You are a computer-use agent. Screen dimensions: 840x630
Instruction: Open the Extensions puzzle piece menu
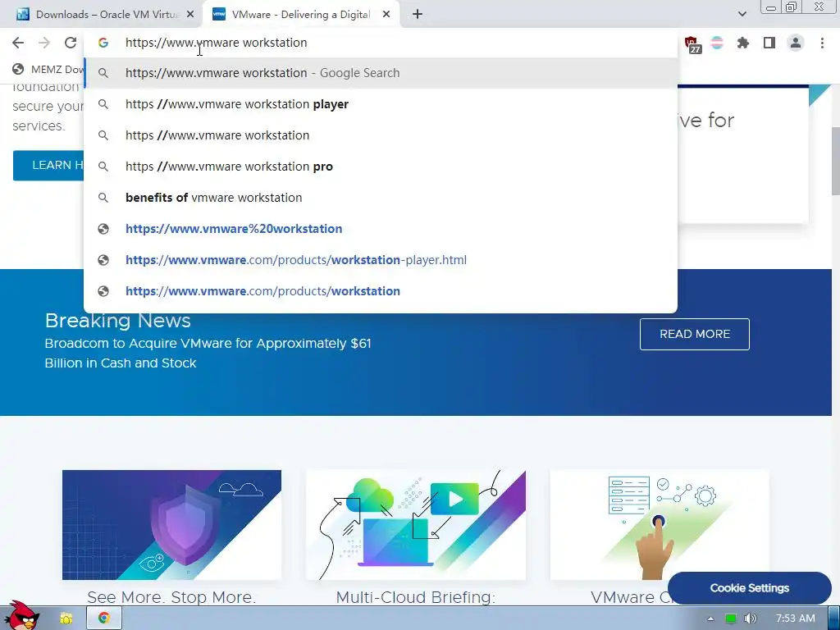tap(743, 43)
